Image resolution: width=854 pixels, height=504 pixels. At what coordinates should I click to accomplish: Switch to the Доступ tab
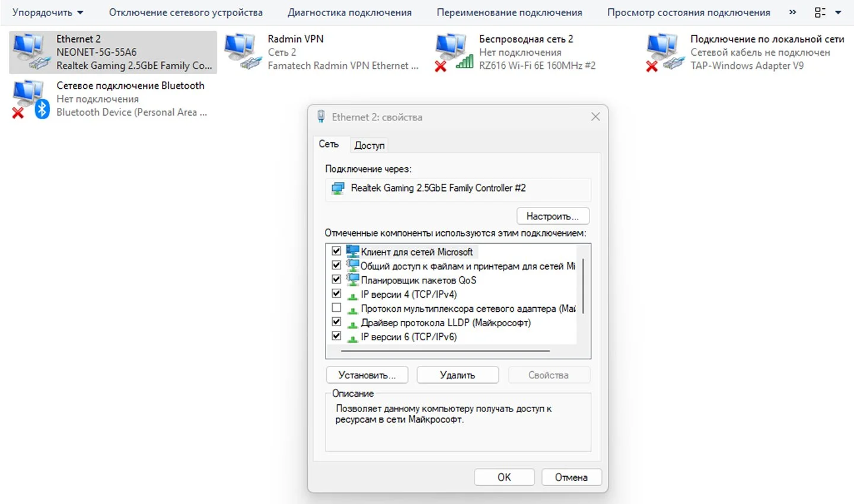pyautogui.click(x=369, y=145)
